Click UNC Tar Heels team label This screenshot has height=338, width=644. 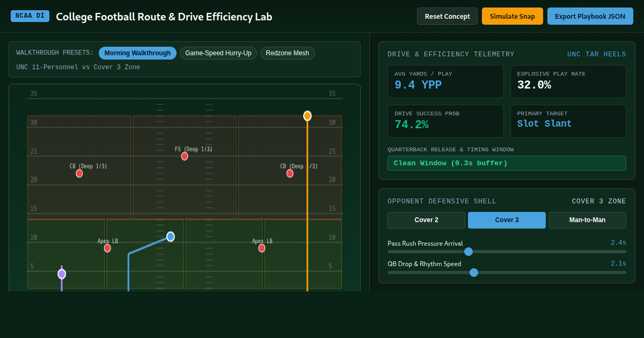click(597, 54)
